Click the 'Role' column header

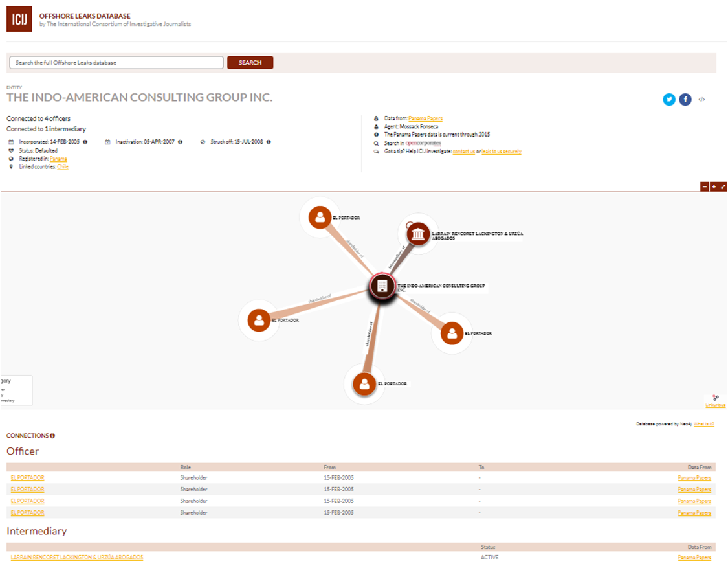[186, 468]
